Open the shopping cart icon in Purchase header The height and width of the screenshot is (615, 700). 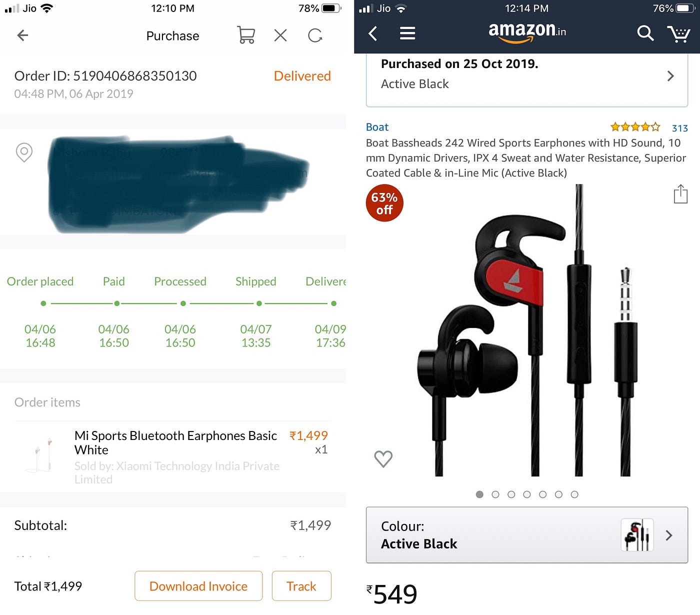click(246, 35)
